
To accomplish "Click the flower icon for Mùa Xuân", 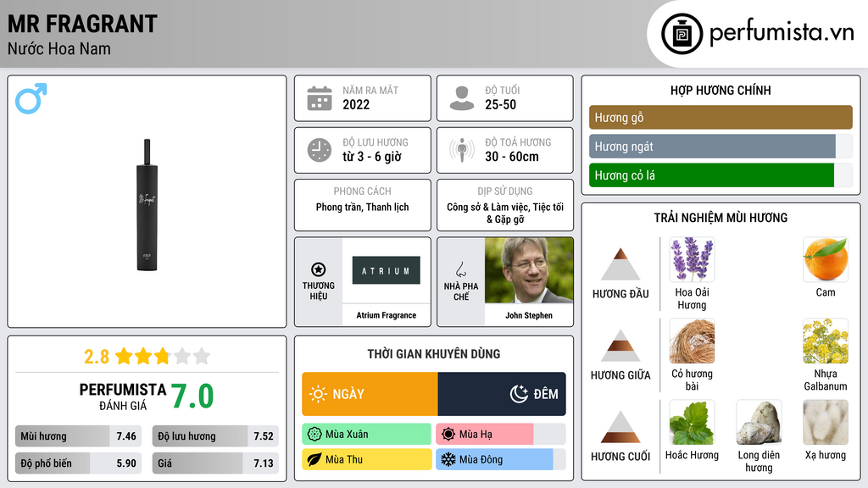I will click(314, 435).
